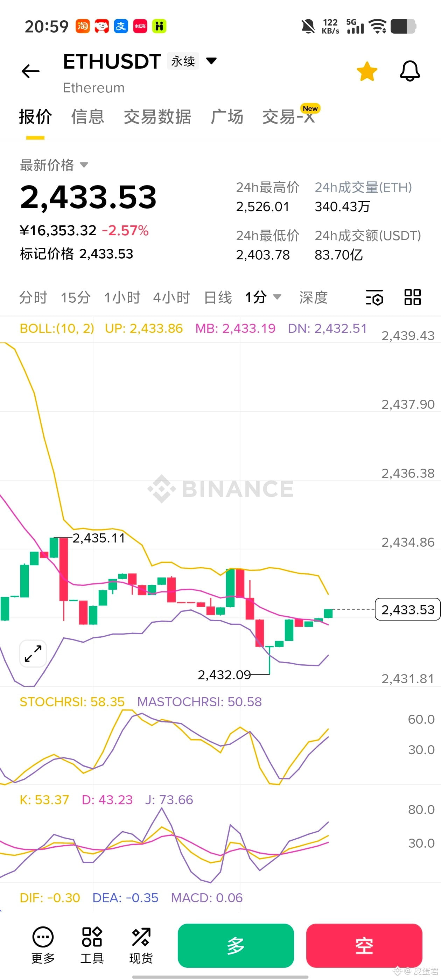Tap the DIF: -0.30 MACD label
441x980 pixels.
click(50, 898)
